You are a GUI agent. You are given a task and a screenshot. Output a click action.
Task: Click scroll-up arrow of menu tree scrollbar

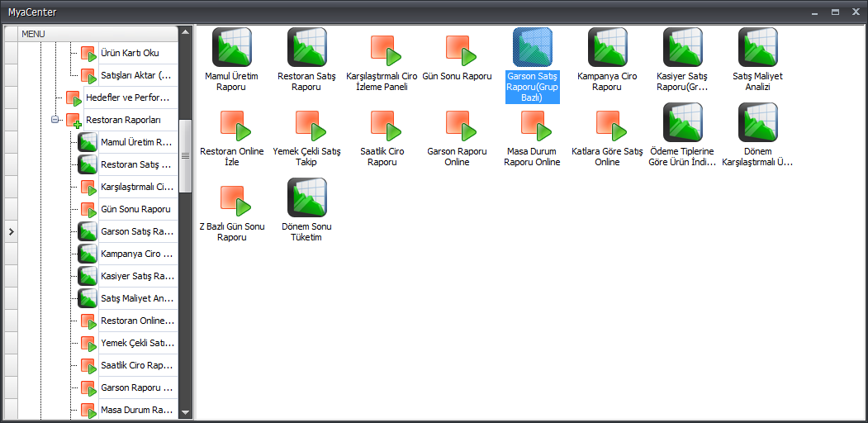pyautogui.click(x=186, y=31)
